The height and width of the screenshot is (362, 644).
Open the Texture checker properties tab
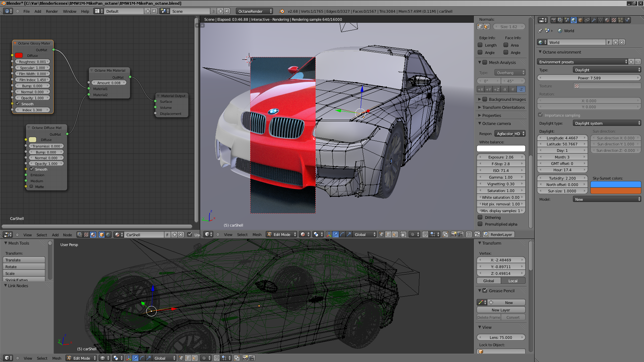(614, 20)
